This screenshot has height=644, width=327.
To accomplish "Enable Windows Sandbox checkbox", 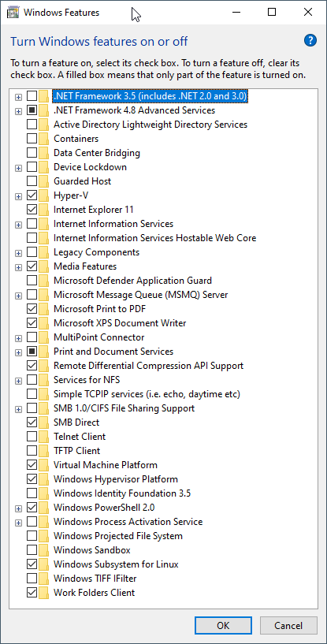I will (32, 550).
